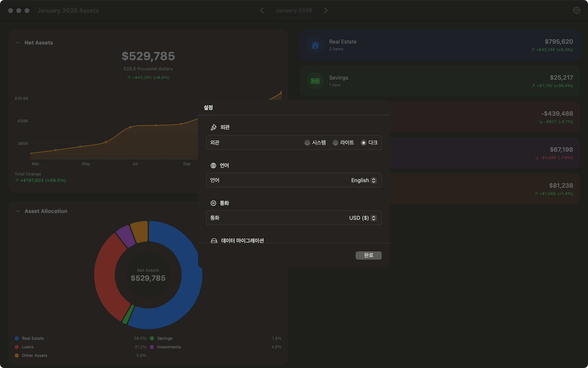588x368 pixels.
Task: Click the 데이터 마이그레이션 section heading
Action: coord(243,240)
